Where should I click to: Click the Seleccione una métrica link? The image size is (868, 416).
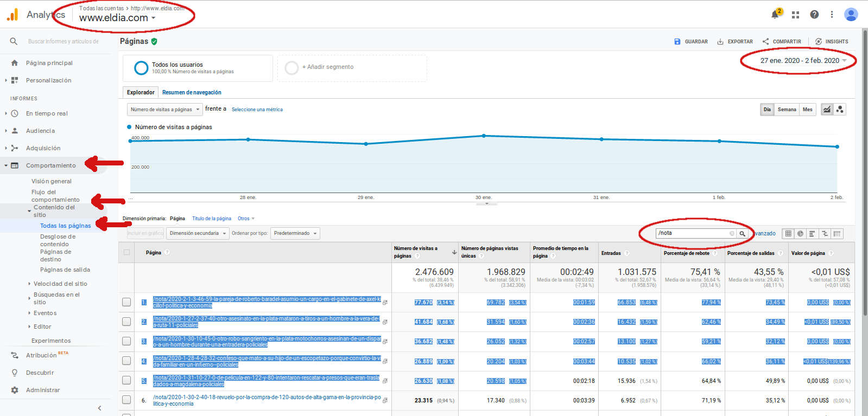[x=257, y=110]
